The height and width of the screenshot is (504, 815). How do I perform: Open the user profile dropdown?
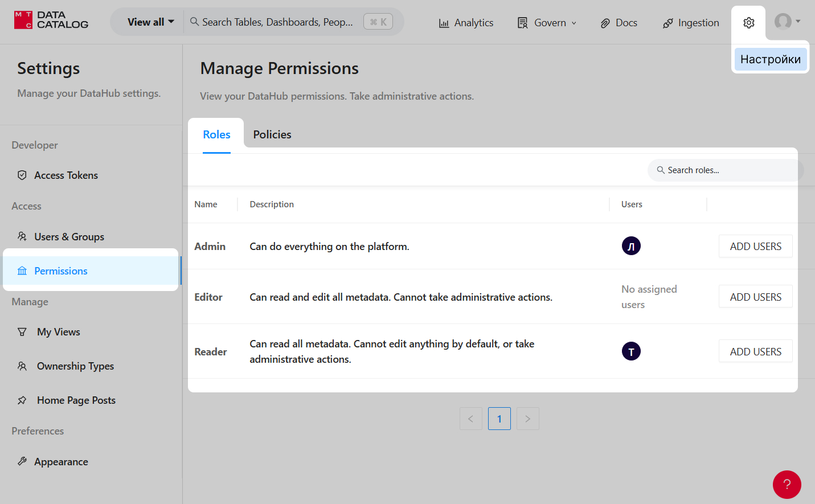tap(787, 22)
